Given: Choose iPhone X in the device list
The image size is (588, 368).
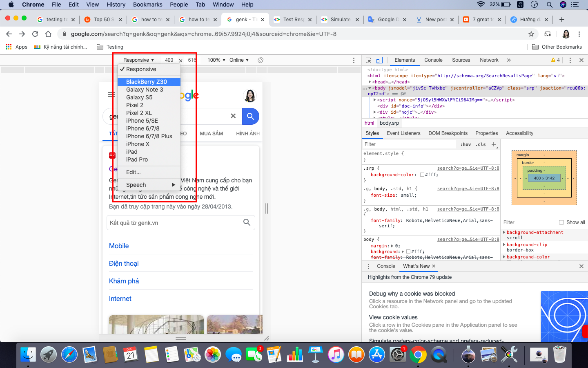Looking at the screenshot, I should pyautogui.click(x=149, y=144).
